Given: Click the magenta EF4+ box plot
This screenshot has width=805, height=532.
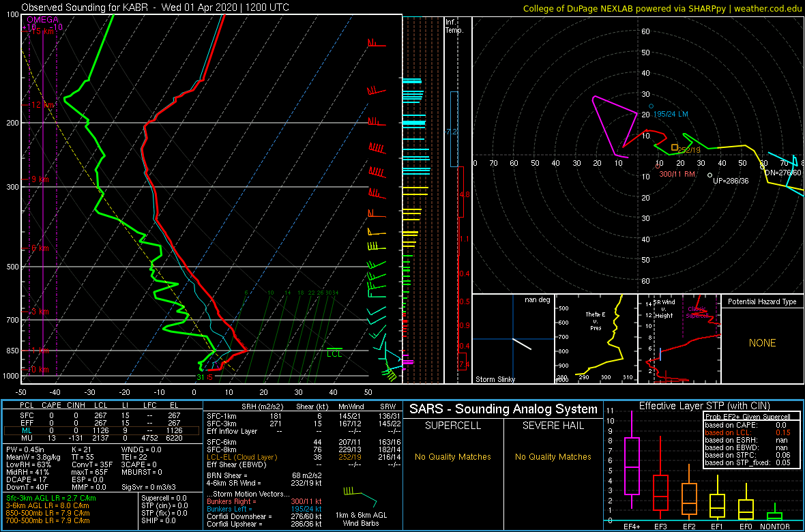Looking at the screenshot, I should [631, 466].
